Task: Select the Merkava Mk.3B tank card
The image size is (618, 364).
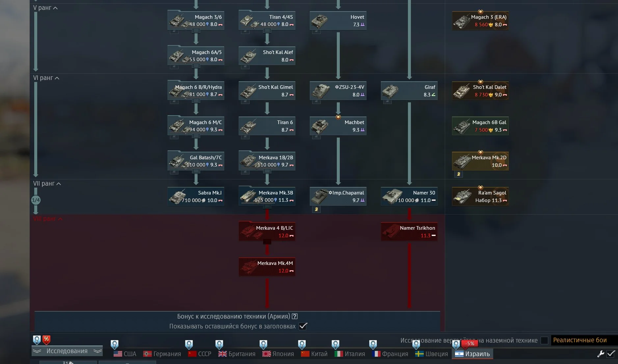Action: (x=267, y=196)
